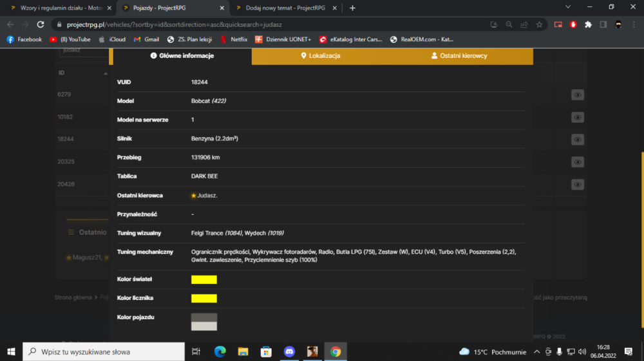The image size is (644, 361).
Task: Click the page vertical scrollbar
Action: click(641, 240)
